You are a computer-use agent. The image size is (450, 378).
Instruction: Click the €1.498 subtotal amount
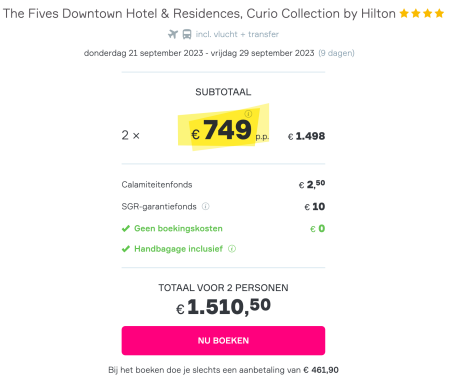[306, 136]
